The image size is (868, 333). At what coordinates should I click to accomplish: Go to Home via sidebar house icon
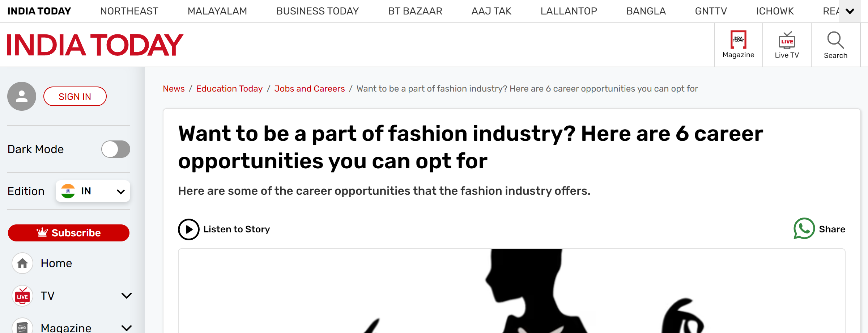click(22, 263)
